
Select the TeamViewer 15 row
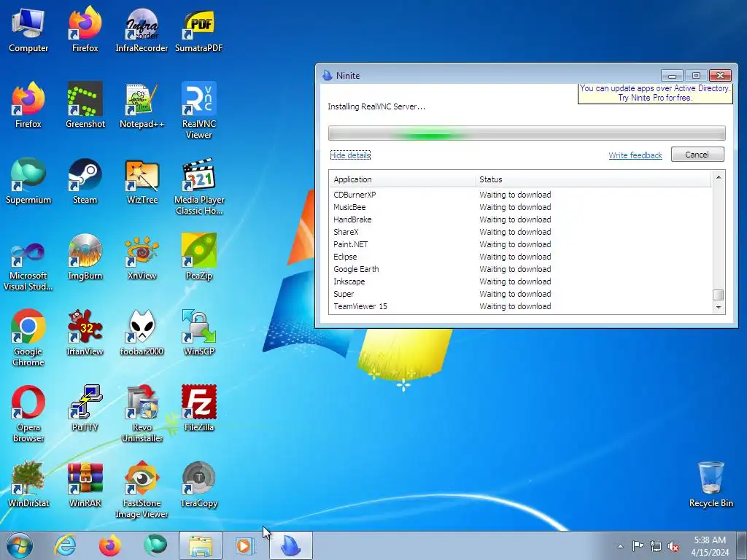pyautogui.click(x=520, y=306)
